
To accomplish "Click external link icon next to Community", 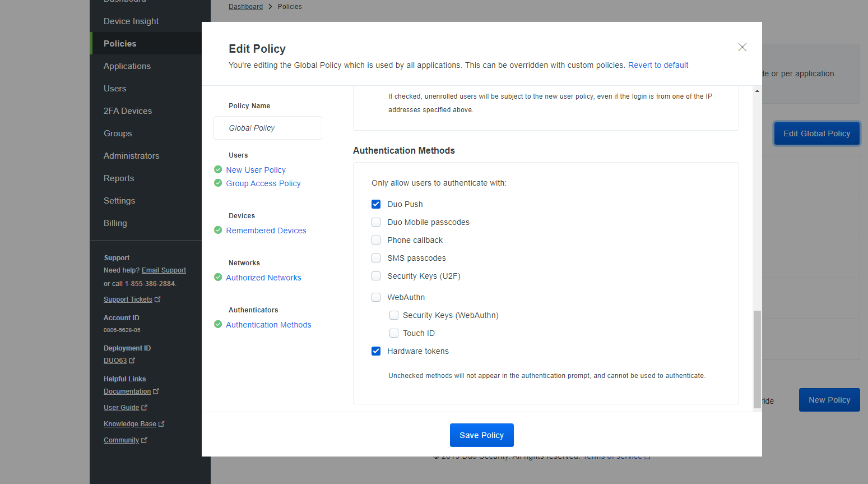I will (144, 440).
